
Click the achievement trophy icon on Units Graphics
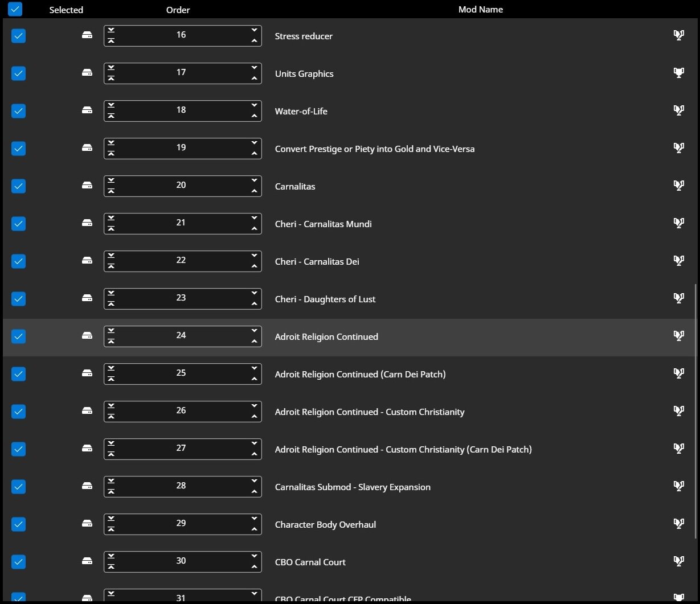(678, 72)
